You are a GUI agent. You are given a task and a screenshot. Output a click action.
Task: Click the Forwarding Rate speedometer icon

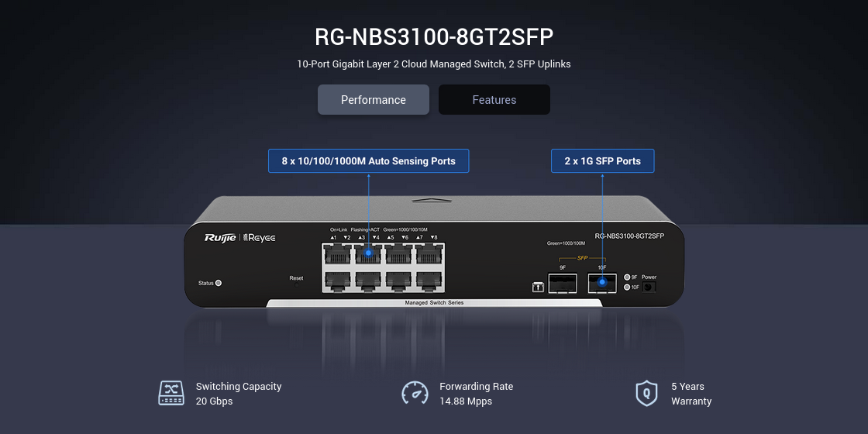pyautogui.click(x=415, y=393)
